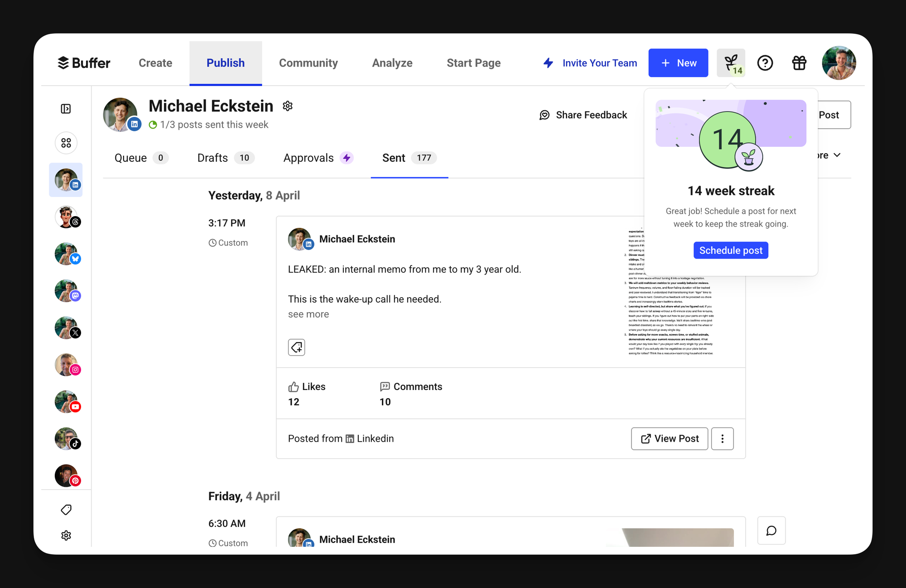Viewport: 906px width, 588px height.
Task: Open the tags icon in sidebar
Action: coord(66,510)
